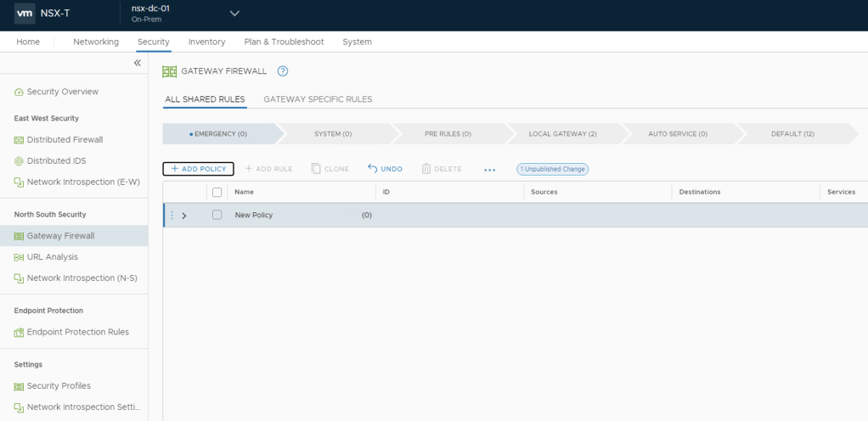Open the nsx-dc-01 site dropdown
Viewport: 868px width, 421px height.
pos(234,14)
